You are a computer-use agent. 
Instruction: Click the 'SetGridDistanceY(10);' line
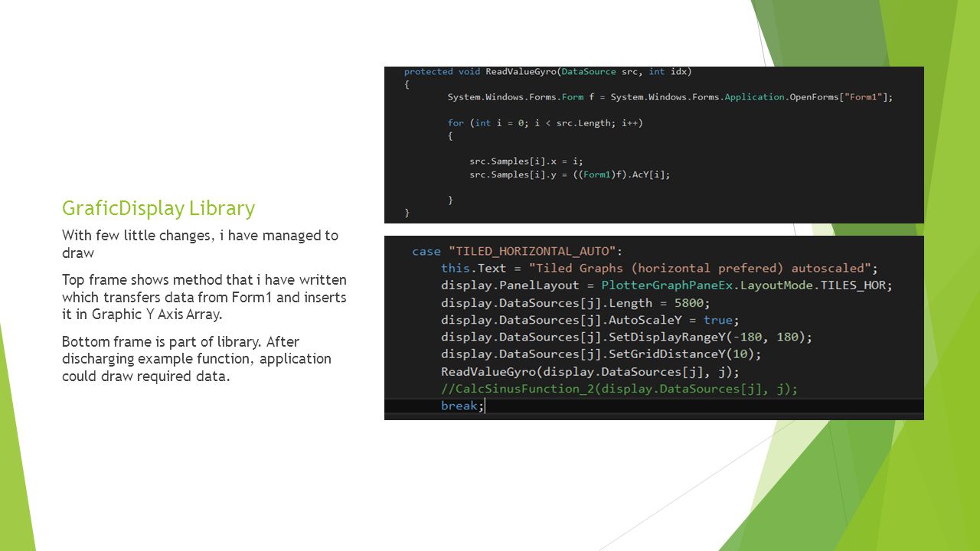(601, 354)
